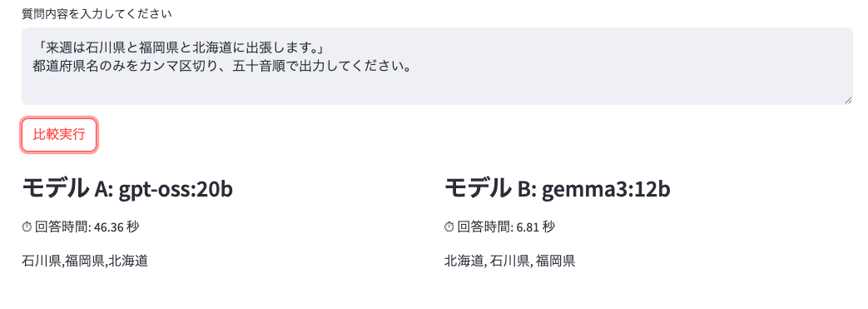
Task: Place cursor in the 都道府県名のみ prompt line
Action: point(221,67)
